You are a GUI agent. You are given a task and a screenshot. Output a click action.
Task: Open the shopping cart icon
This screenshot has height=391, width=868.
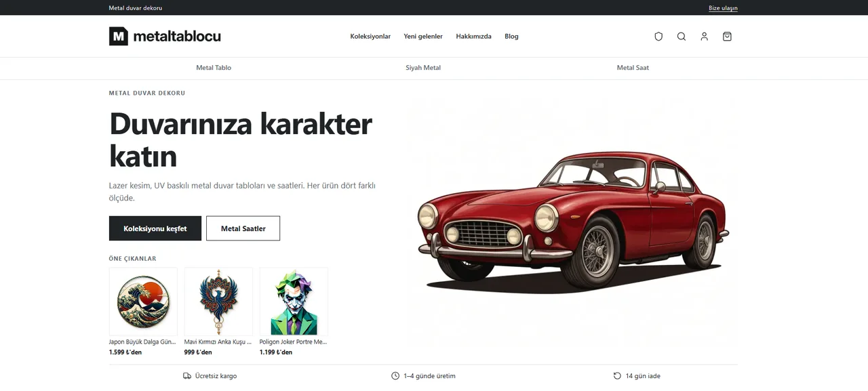click(x=727, y=37)
